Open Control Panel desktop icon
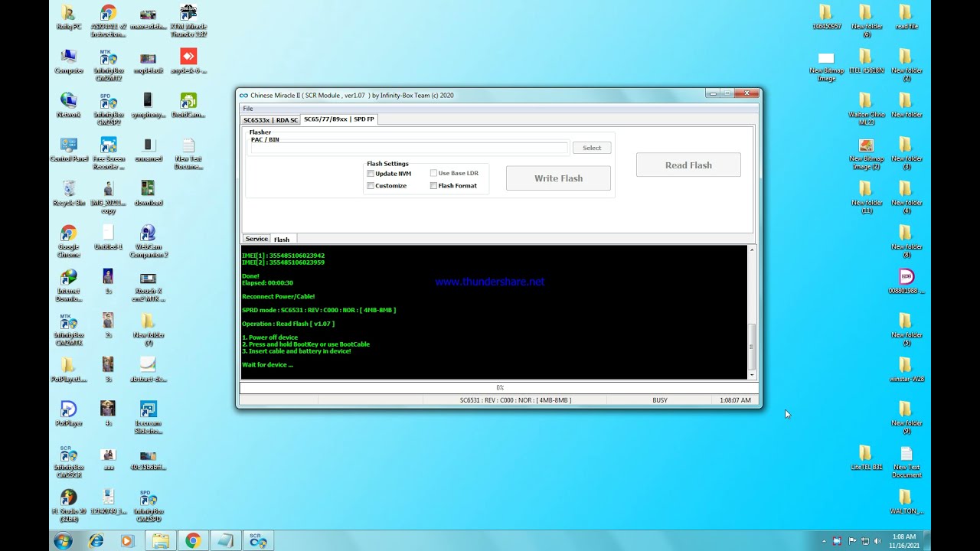The height and width of the screenshot is (551, 980). click(69, 149)
